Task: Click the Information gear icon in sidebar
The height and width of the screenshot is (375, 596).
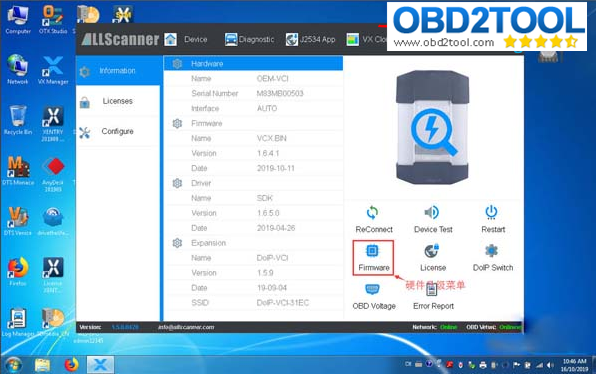Action: pos(85,71)
